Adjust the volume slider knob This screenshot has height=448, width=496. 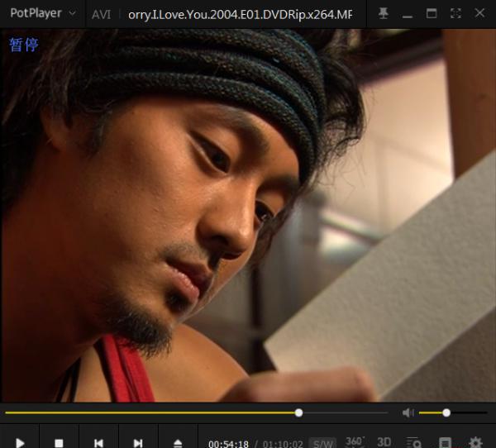(446, 412)
